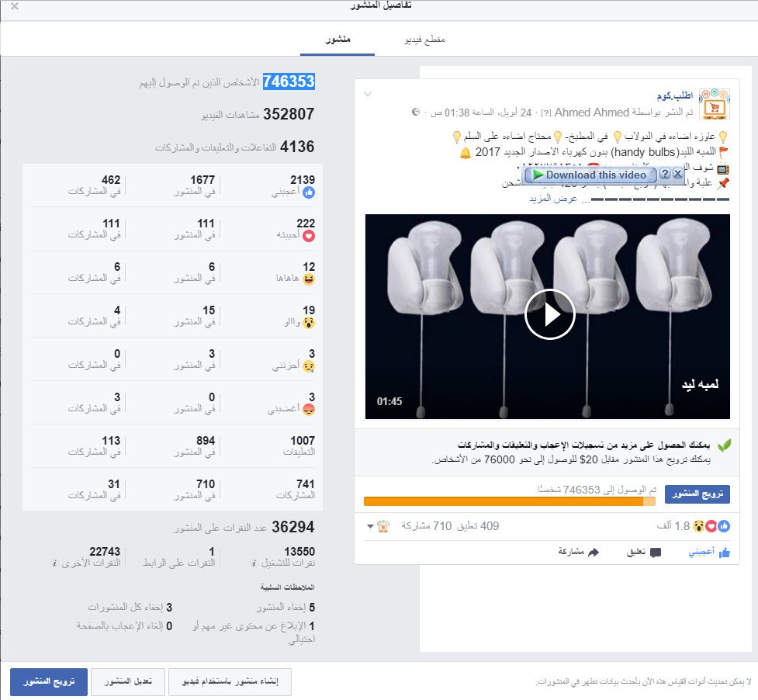Click the sad emoji in stats table
The image size is (758, 700).
[x=309, y=366]
